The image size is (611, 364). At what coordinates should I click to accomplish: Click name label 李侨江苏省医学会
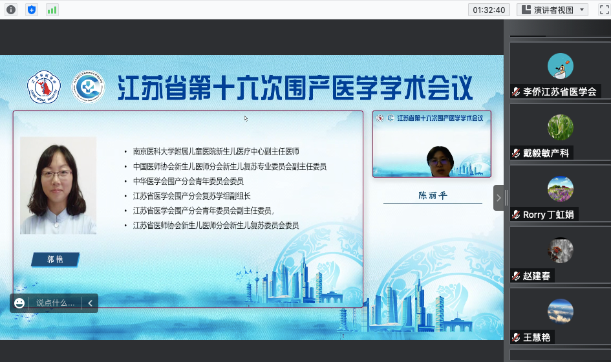(559, 92)
